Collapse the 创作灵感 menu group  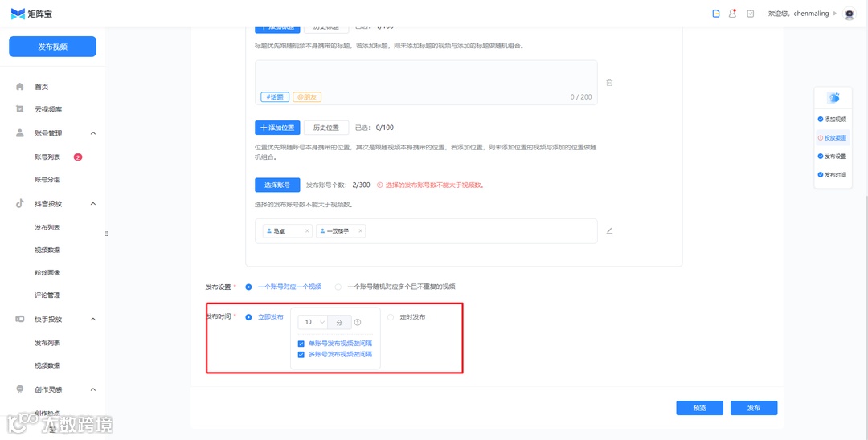[x=93, y=389]
